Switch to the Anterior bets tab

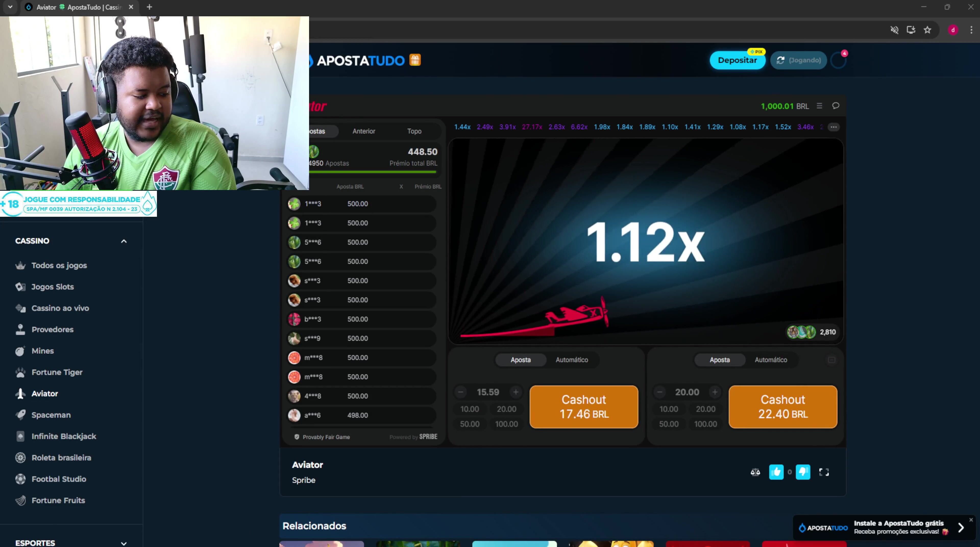coord(364,131)
